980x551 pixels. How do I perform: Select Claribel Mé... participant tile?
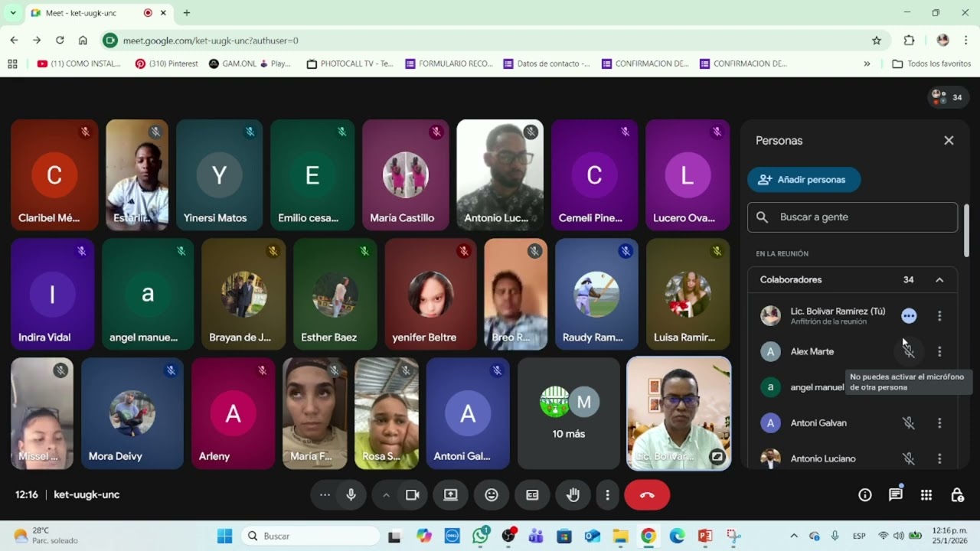[x=54, y=175]
